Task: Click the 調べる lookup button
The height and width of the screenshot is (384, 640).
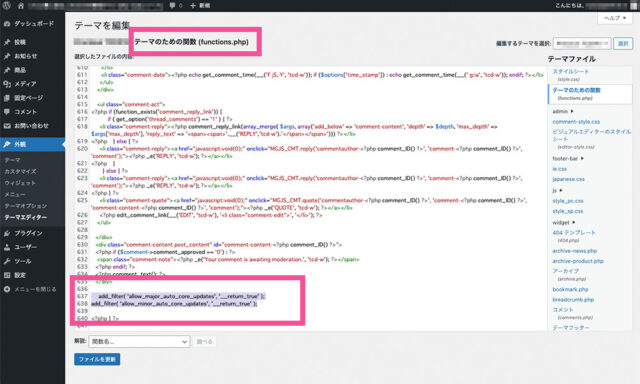Action: (x=204, y=342)
